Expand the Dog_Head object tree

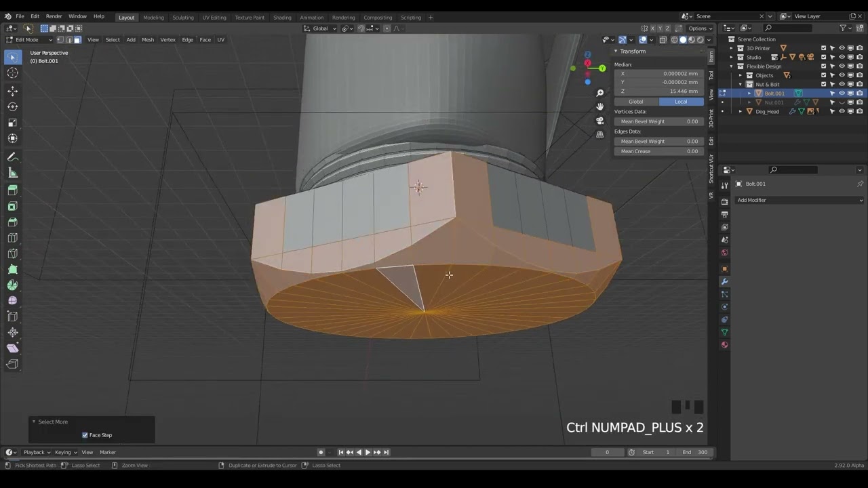(741, 111)
